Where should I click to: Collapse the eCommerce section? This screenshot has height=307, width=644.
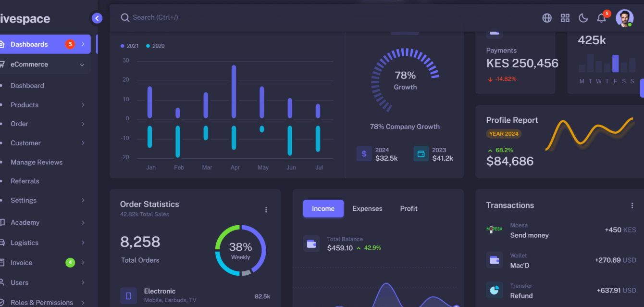[x=30, y=64]
